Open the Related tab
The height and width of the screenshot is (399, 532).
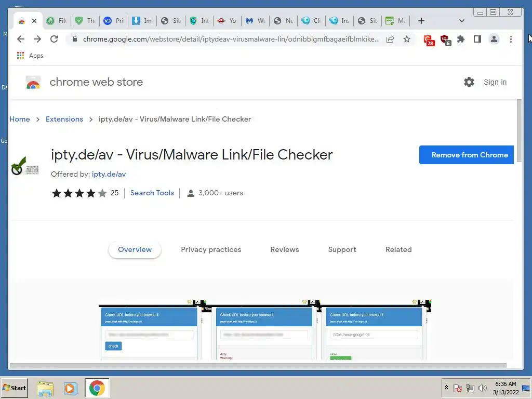pos(398,249)
